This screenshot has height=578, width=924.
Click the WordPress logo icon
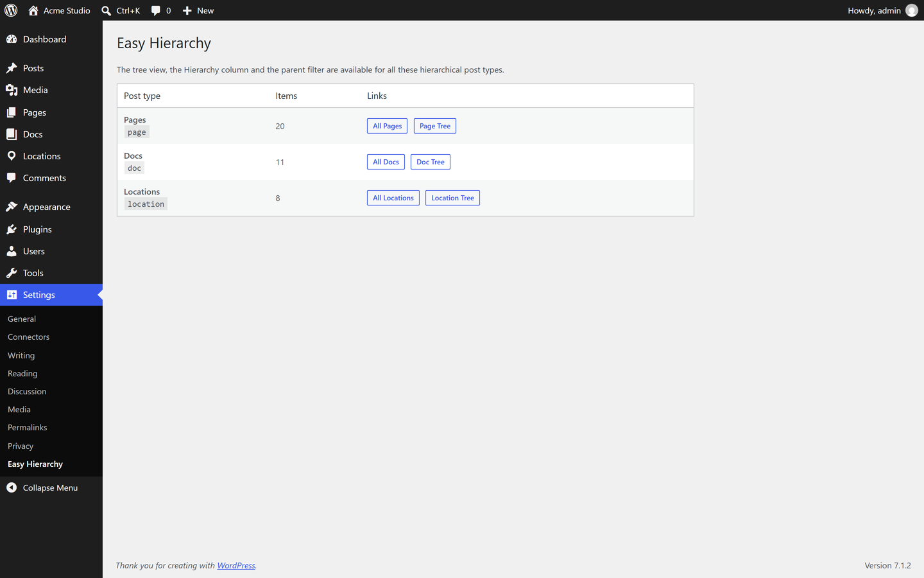pyautogui.click(x=11, y=10)
